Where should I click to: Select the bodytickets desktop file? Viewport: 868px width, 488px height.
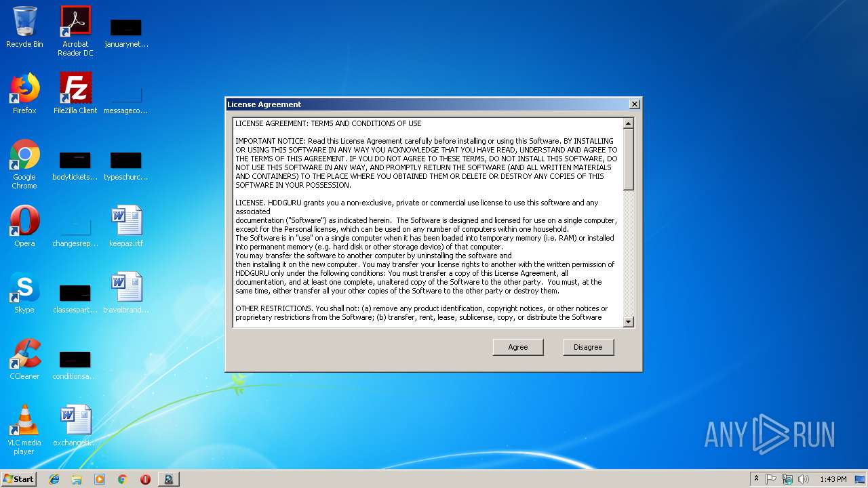[75, 166]
